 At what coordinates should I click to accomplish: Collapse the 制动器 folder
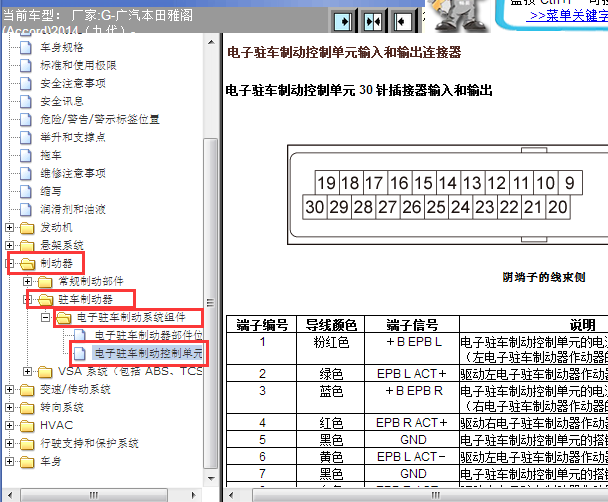coord(9,264)
